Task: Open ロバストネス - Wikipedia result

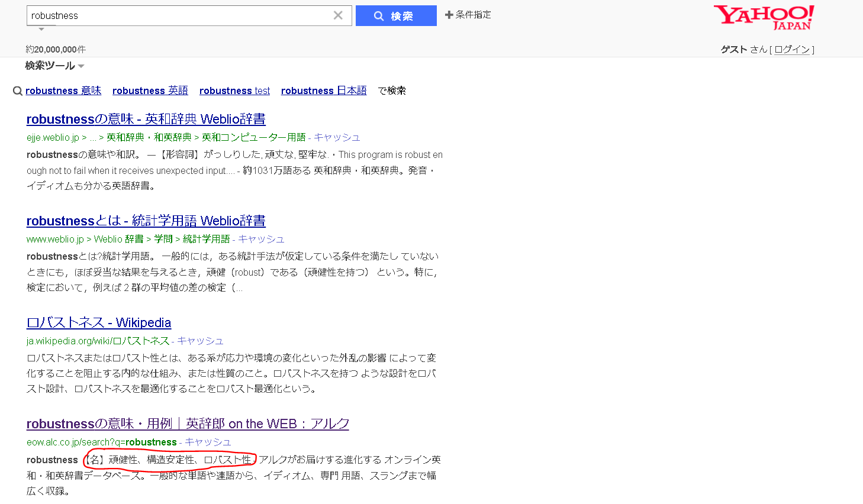Action: tap(99, 322)
